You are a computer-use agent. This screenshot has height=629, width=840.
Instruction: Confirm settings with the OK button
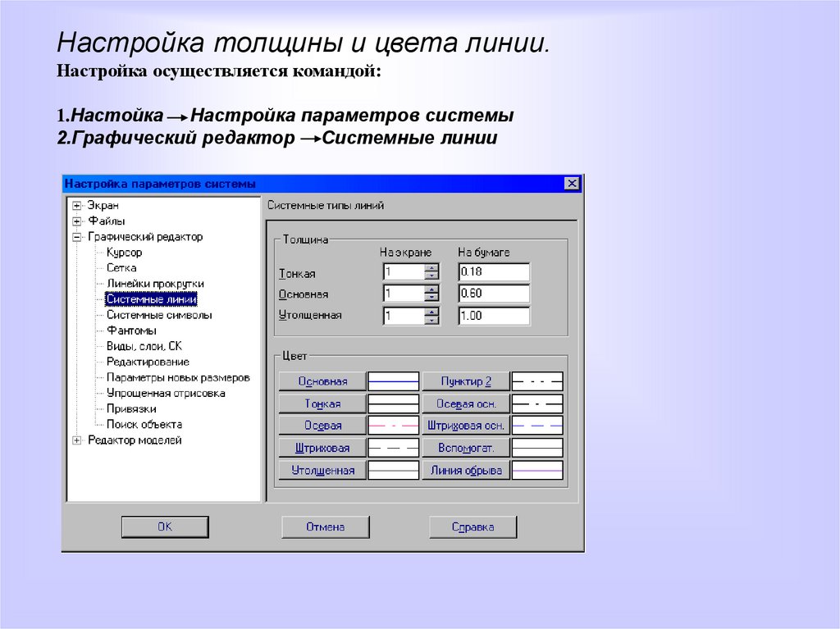(165, 527)
